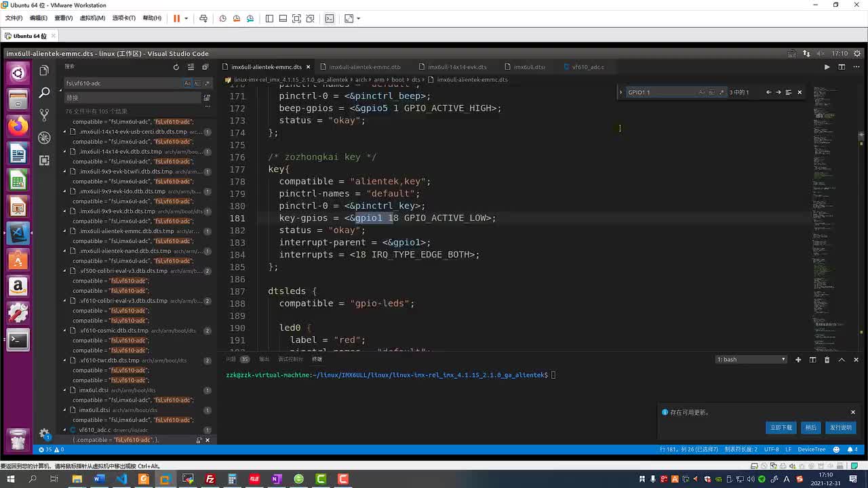Image resolution: width=868 pixels, height=488 pixels.
Task: Expand the replace row in the find widget
Action: (620, 92)
